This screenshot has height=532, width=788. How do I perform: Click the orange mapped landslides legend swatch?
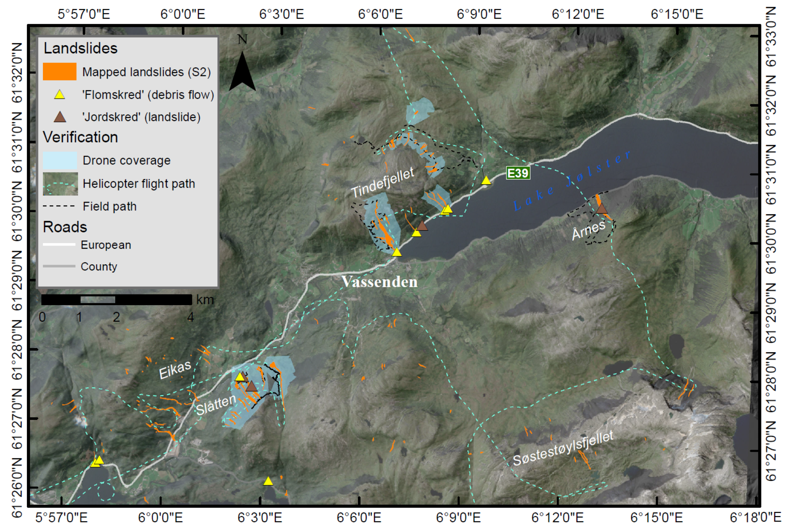(x=60, y=71)
